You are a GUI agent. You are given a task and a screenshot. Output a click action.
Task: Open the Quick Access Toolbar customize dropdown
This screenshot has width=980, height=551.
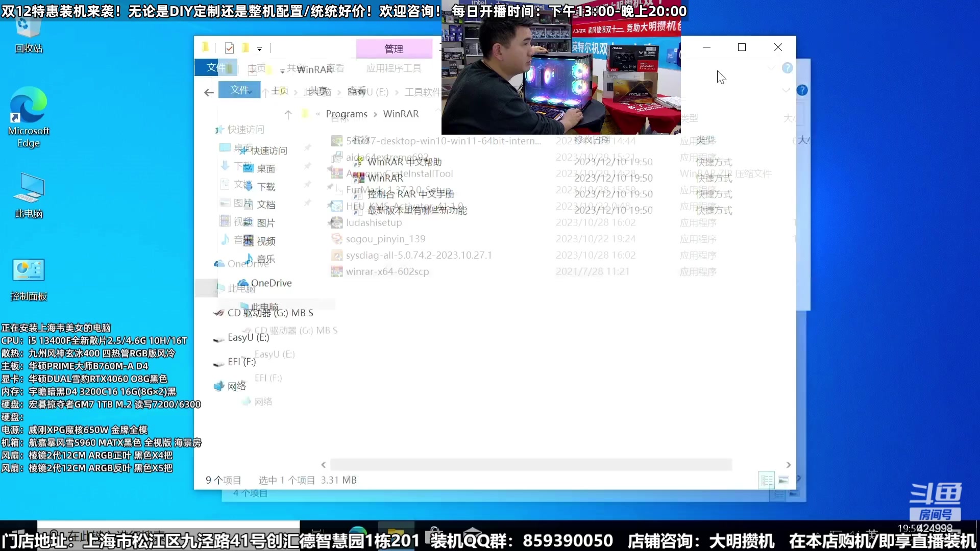point(260,48)
